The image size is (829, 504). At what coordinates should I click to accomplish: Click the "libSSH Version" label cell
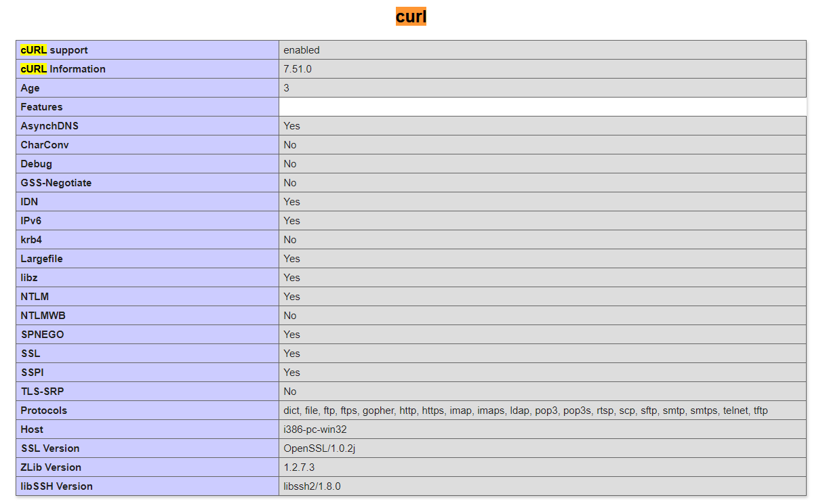[x=147, y=486]
